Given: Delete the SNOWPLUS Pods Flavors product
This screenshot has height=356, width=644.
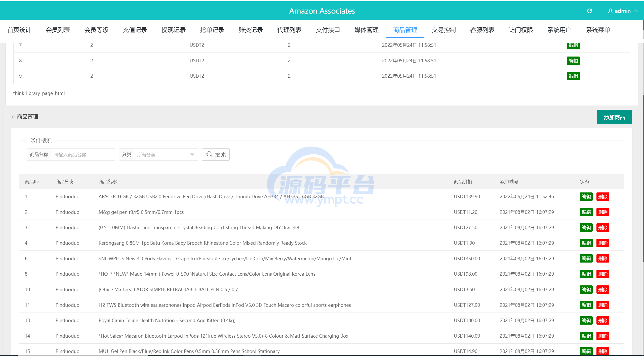Looking at the screenshot, I should [x=603, y=259].
